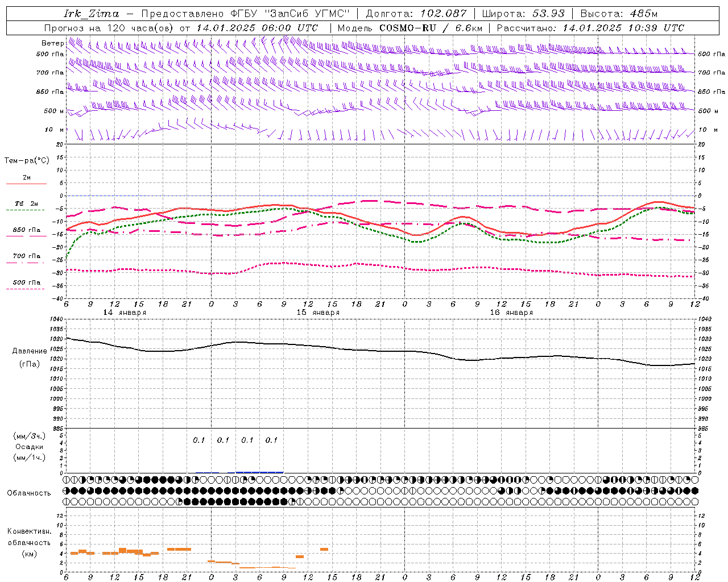Viewport: 728px width, 582px height.
Task: Click the Модель COSMO-RU / 6.6км label
Action: click(x=409, y=28)
